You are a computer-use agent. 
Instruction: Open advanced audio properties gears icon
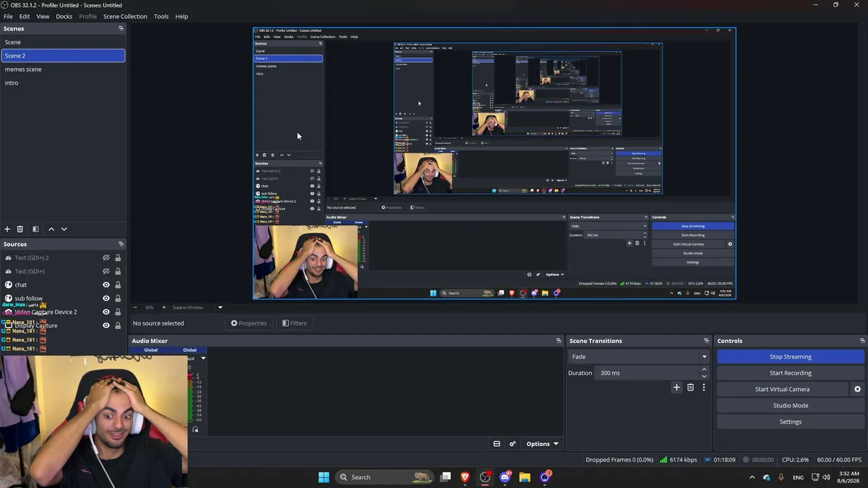[513, 444]
